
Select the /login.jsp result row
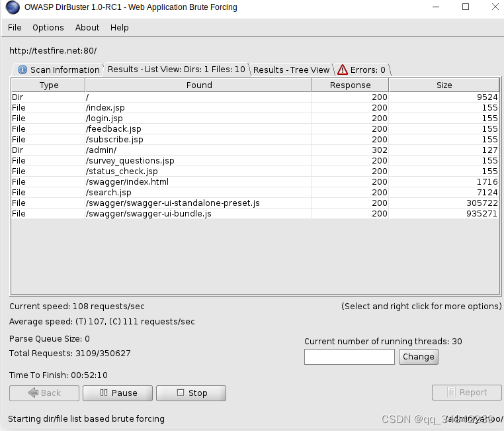coord(255,119)
